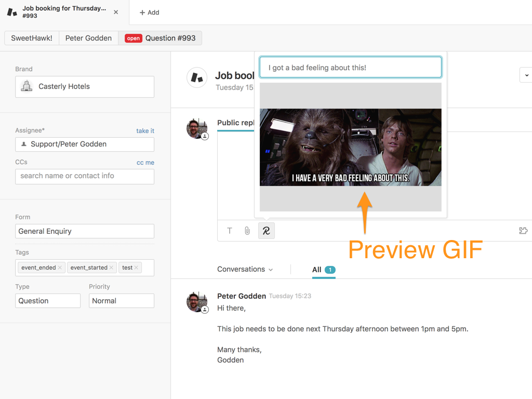Click the Add new tab button
Screen dimensions: 532x399
pos(150,12)
